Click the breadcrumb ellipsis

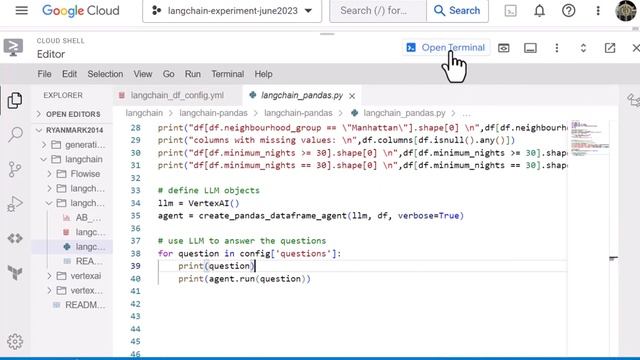pos(467,113)
